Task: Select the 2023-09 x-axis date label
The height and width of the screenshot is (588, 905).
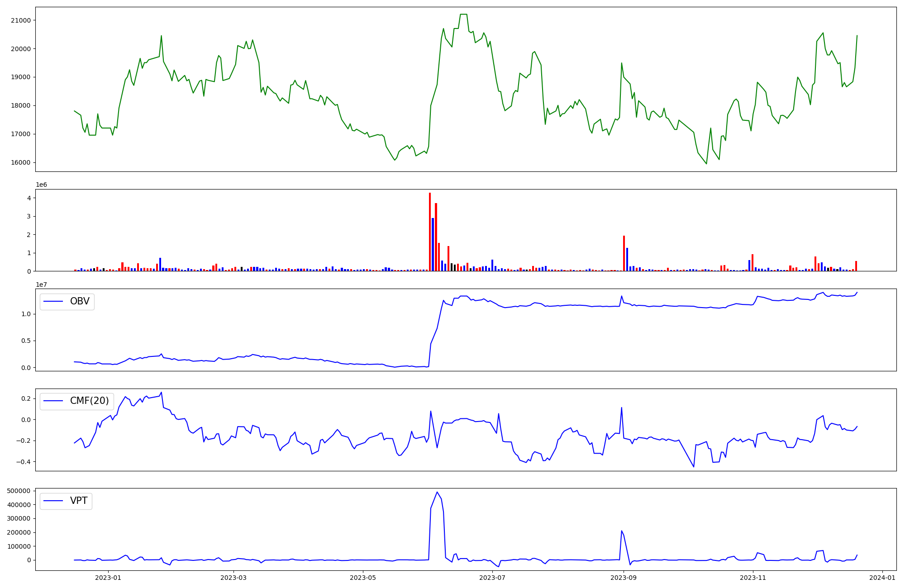Action: pyautogui.click(x=624, y=577)
